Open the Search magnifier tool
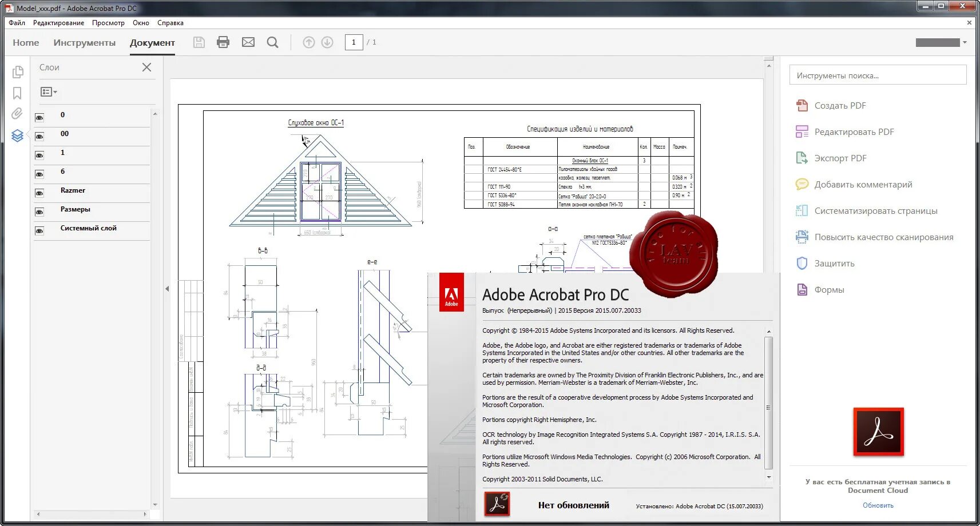The height and width of the screenshot is (526, 980). click(x=273, y=42)
